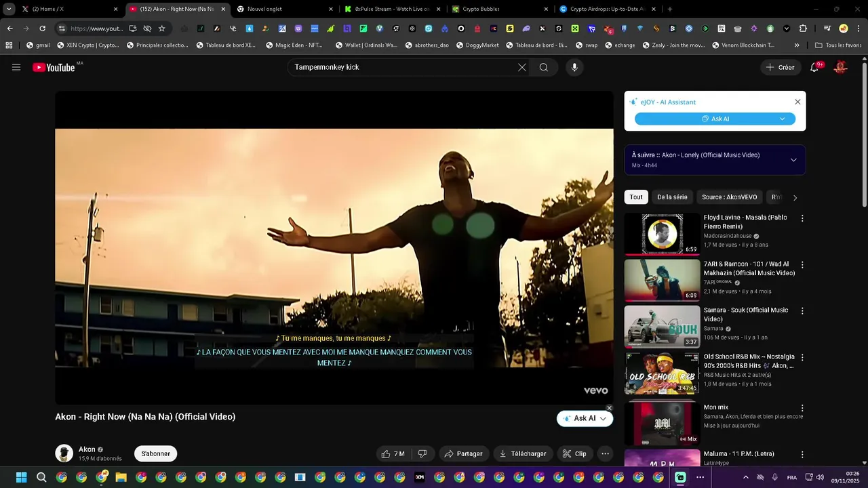The height and width of the screenshot is (488, 868).
Task: Start voice search with the microphone
Action: [574, 67]
